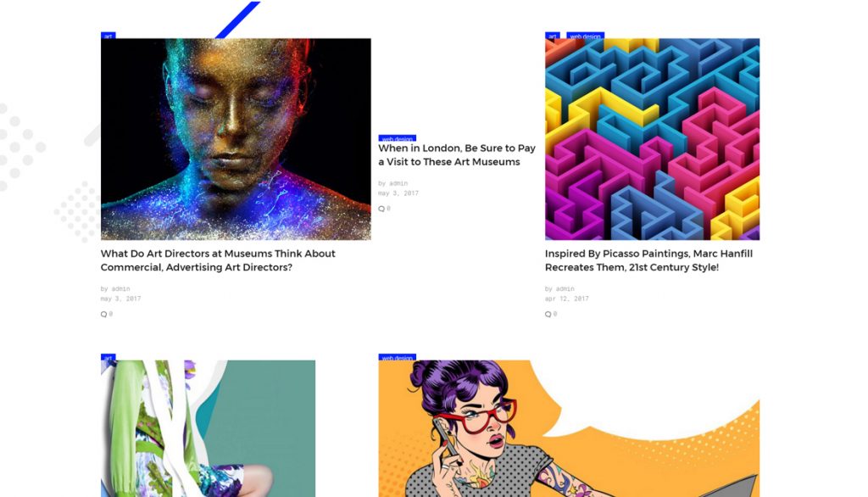
Task: Click admin author under Art Directors post
Action: pyautogui.click(x=120, y=288)
